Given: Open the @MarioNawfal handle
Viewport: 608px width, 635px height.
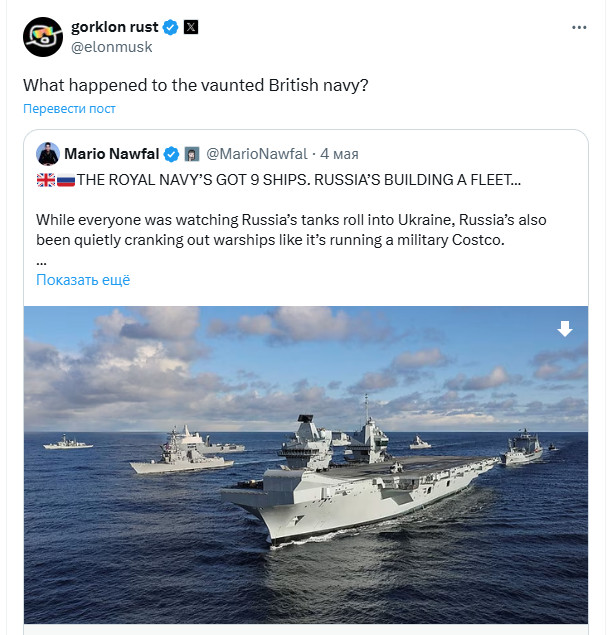Looking at the screenshot, I should click(x=257, y=154).
